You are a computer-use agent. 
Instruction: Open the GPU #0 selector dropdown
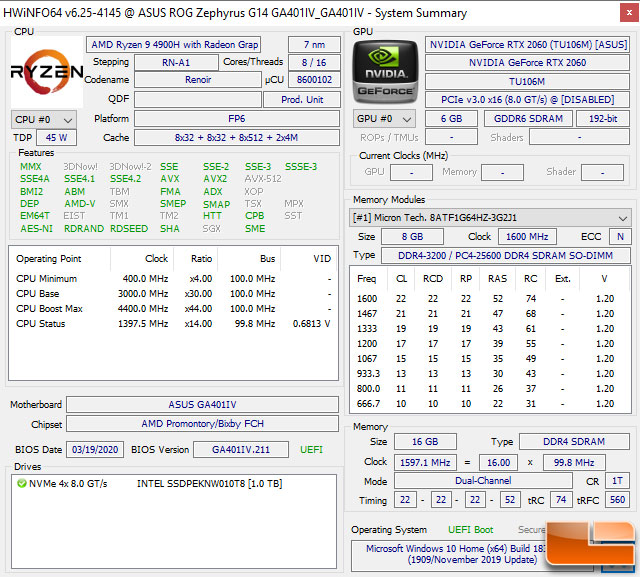384,119
